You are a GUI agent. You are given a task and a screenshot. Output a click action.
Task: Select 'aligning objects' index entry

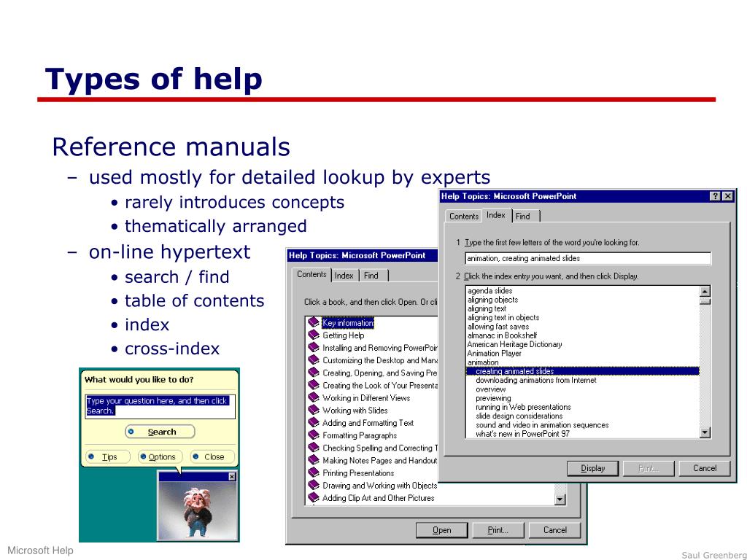click(492, 300)
